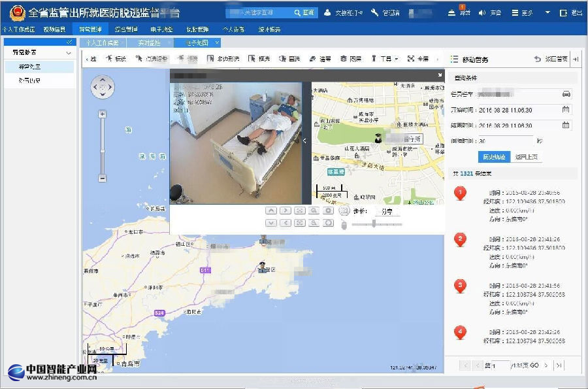Click the interval time input field
The image size is (588, 389).
tap(504, 141)
